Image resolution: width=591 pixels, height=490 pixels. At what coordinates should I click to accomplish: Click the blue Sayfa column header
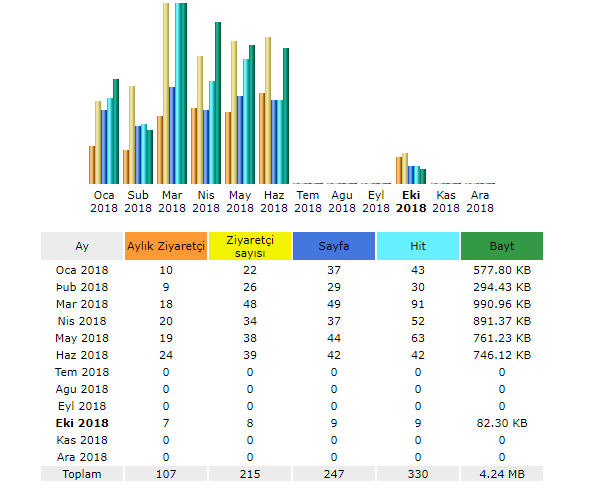point(334,246)
